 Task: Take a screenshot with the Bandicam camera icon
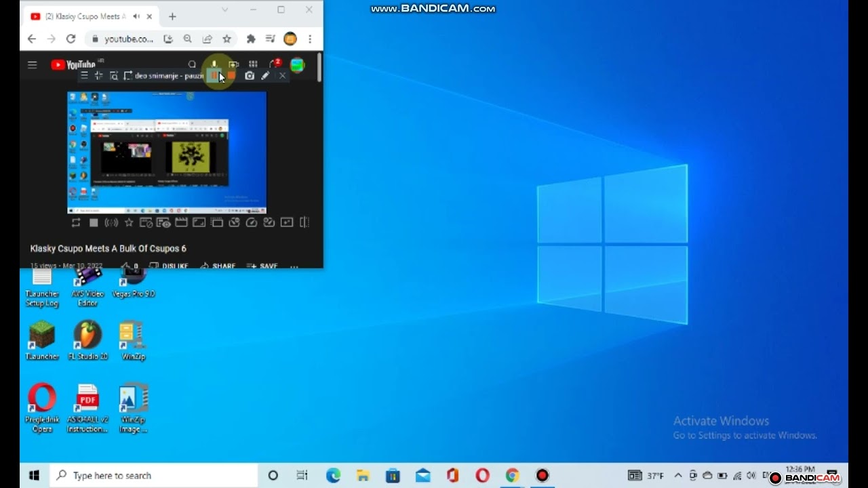(x=250, y=76)
